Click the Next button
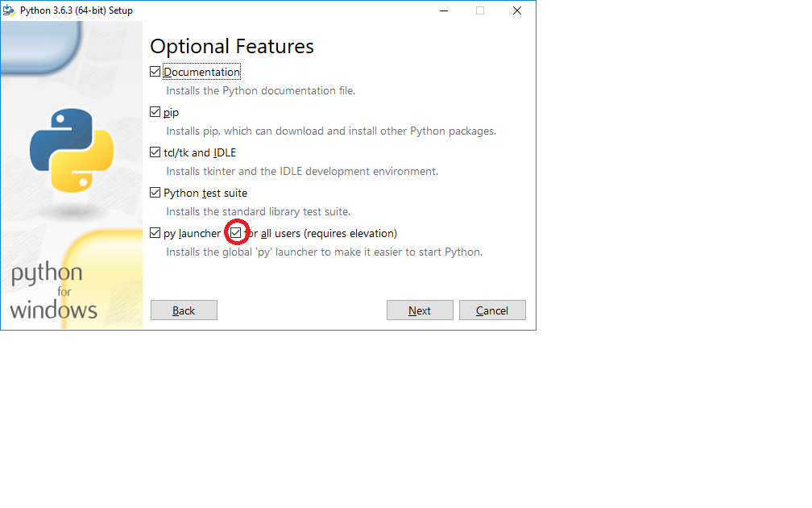This screenshot has height=508, width=812. click(x=420, y=310)
